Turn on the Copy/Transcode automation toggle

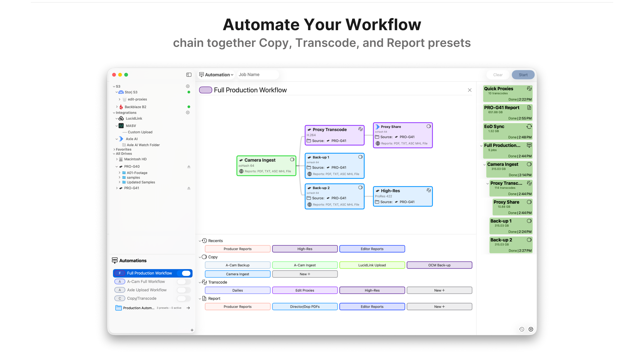(184, 298)
